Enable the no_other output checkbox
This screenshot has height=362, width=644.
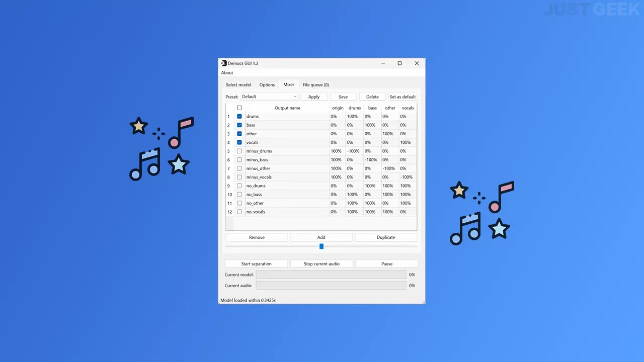[x=239, y=203]
